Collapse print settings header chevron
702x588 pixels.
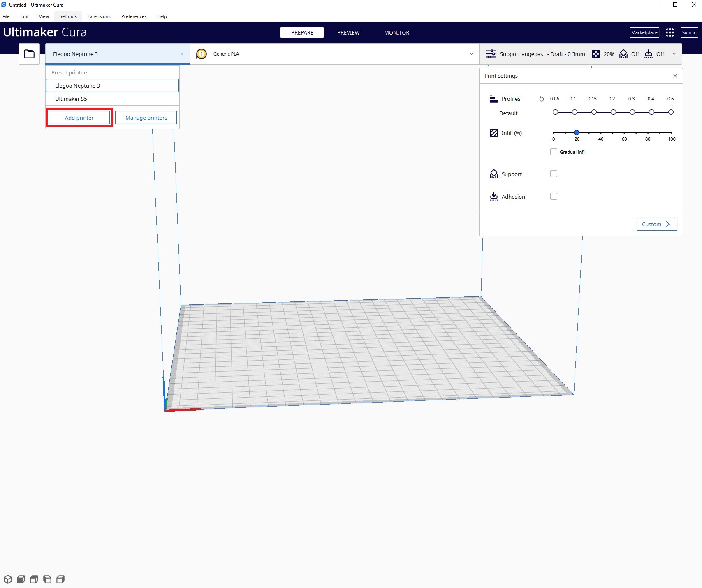tap(674, 54)
